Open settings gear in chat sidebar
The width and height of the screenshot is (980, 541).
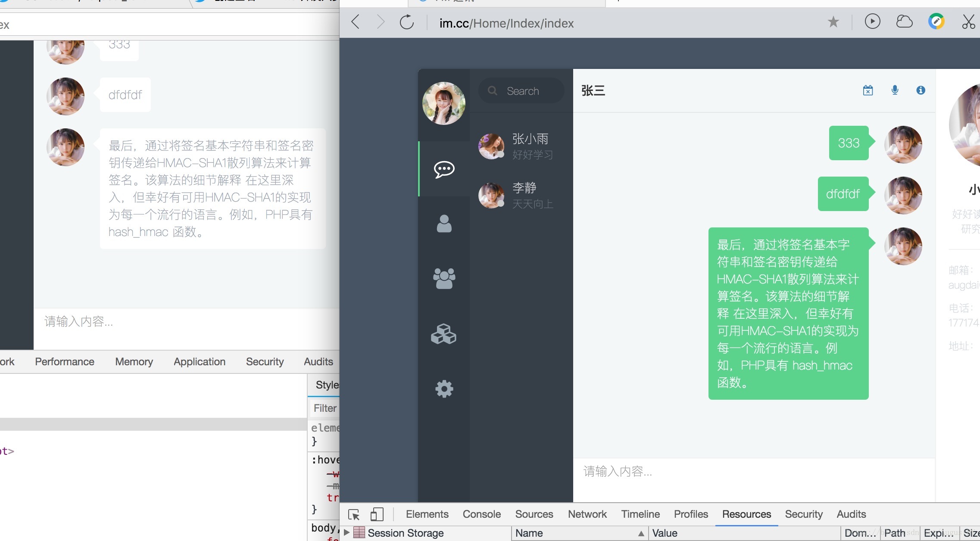pyautogui.click(x=444, y=389)
